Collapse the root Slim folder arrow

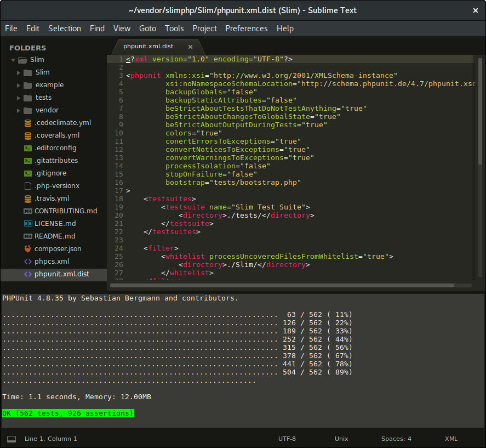(x=13, y=60)
